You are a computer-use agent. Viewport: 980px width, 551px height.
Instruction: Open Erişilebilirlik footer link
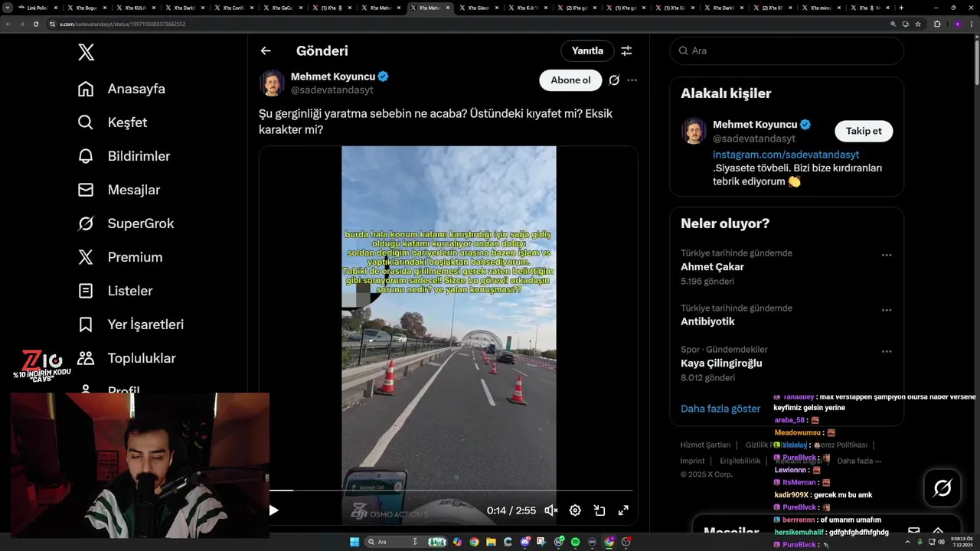tap(740, 461)
